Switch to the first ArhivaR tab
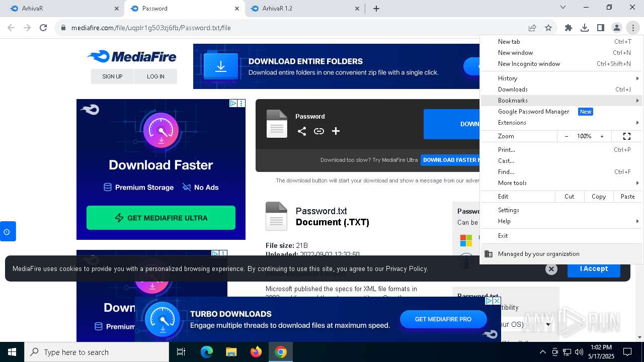 click(63, 9)
